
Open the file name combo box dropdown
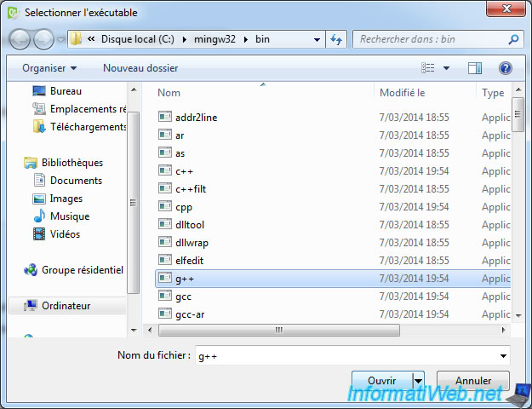coord(503,356)
